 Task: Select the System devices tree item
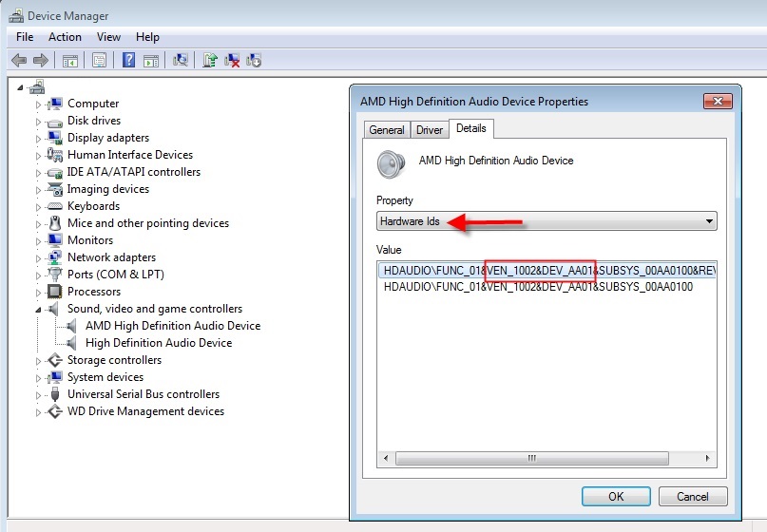point(105,377)
